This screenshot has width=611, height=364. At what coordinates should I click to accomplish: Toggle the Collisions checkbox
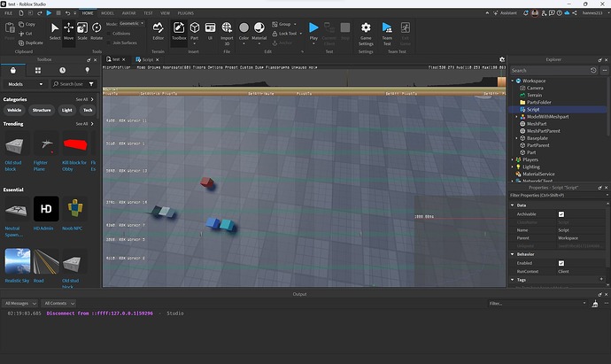click(109, 34)
